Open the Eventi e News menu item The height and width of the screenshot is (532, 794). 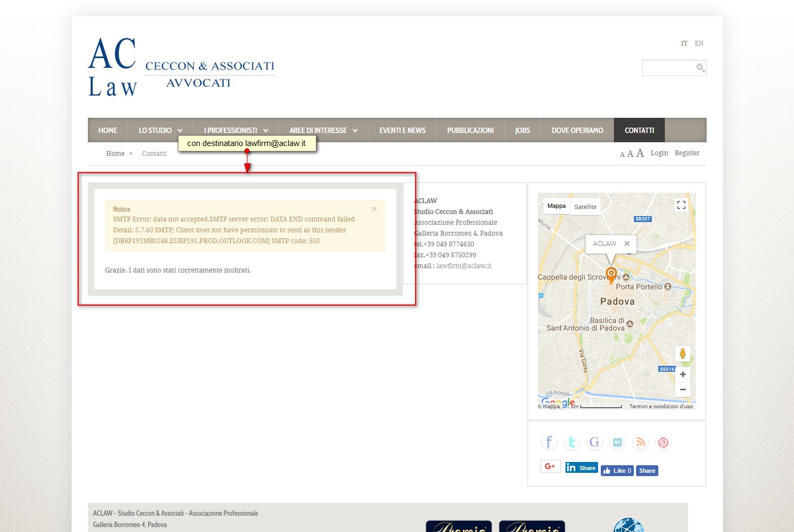402,130
